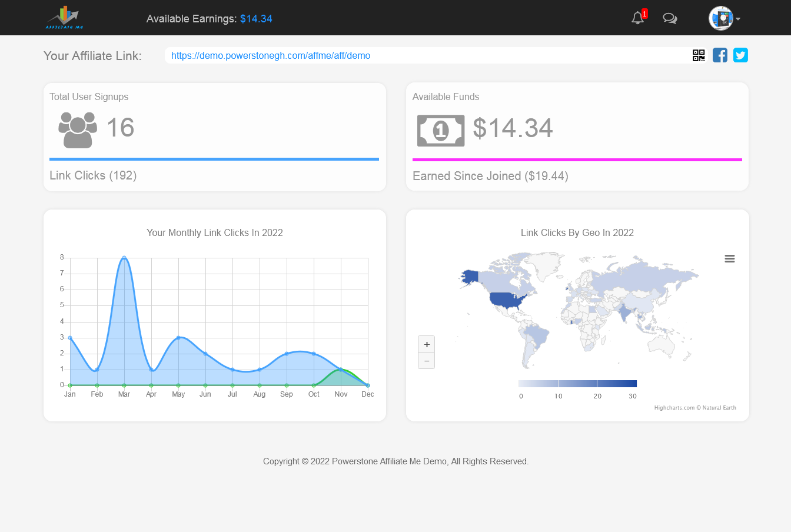Click the red notification count badge
The width and height of the screenshot is (791, 532).
pyautogui.click(x=645, y=14)
